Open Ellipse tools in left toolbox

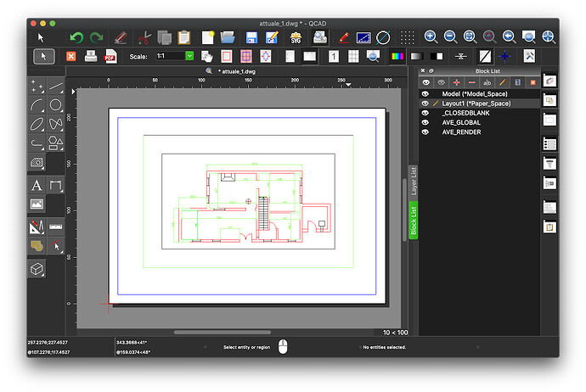(x=37, y=124)
